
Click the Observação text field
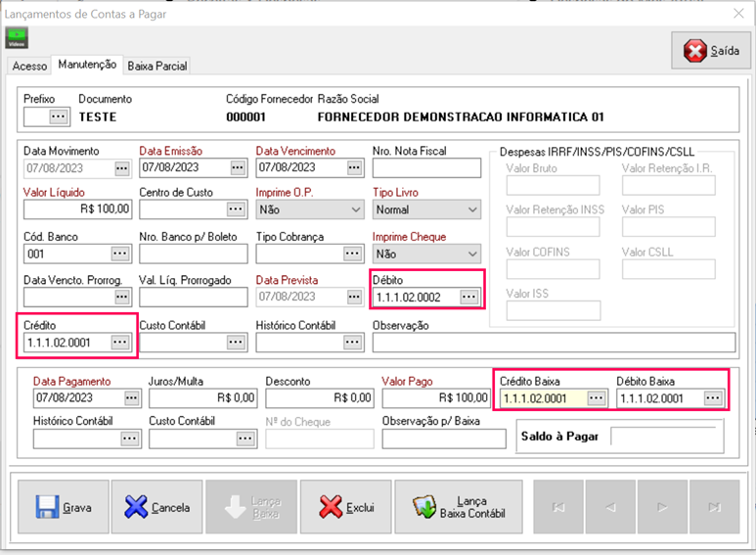coord(554,342)
